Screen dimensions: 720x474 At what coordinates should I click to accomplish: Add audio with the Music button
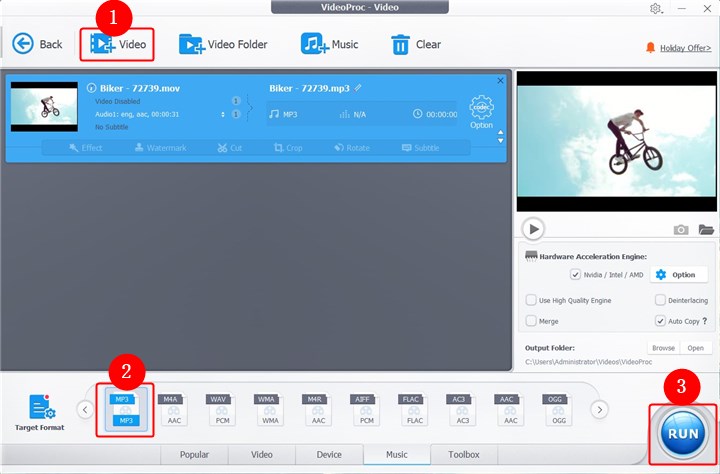[x=329, y=44]
